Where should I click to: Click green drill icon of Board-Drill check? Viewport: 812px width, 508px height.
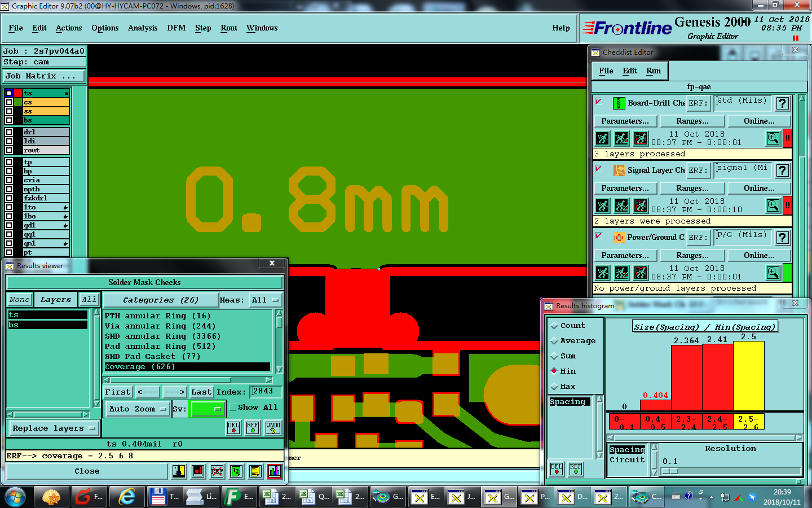tap(619, 103)
